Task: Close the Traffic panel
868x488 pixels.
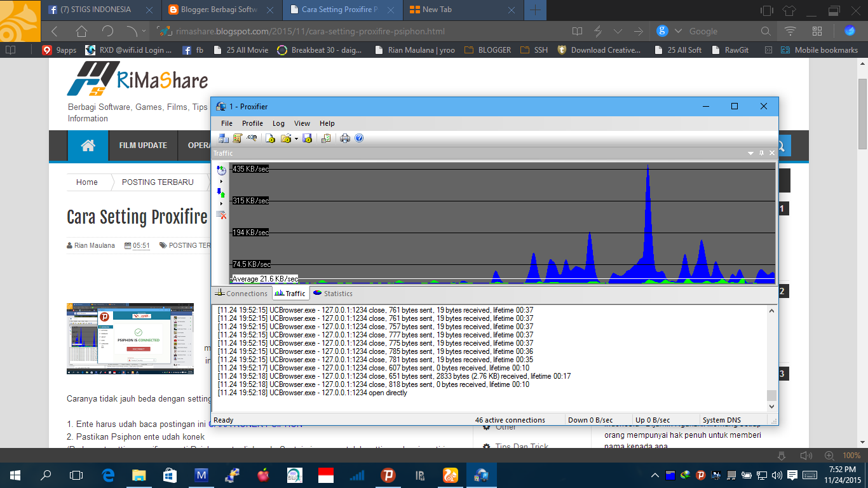Action: (x=772, y=153)
